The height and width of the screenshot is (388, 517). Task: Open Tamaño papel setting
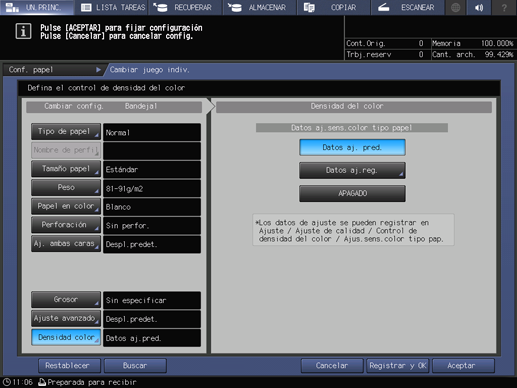point(66,169)
